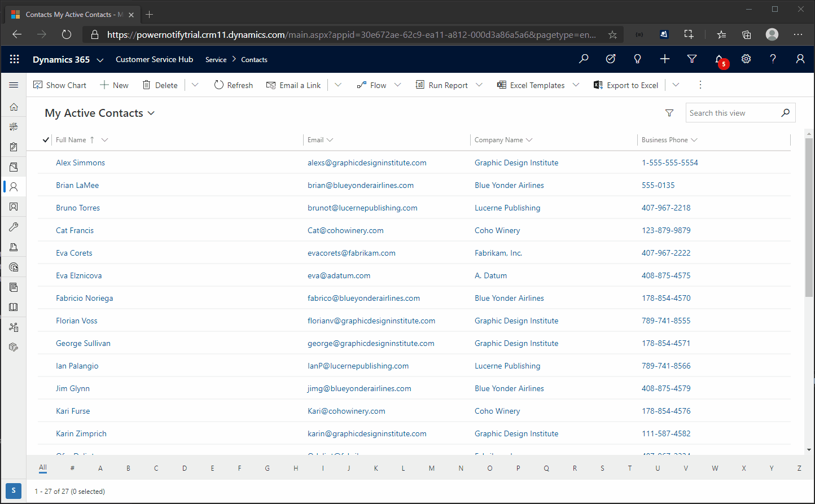Expand the Excel Templates dropdown chevron
This screenshot has height=504, width=815.
pos(576,85)
